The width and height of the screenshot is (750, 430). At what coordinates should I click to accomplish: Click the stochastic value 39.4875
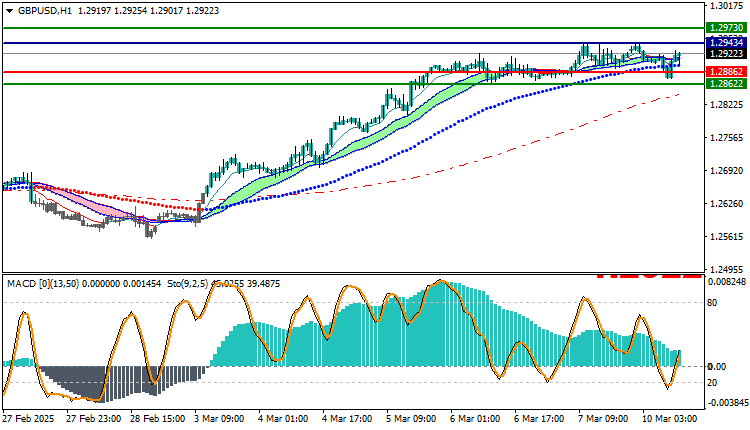(x=263, y=284)
